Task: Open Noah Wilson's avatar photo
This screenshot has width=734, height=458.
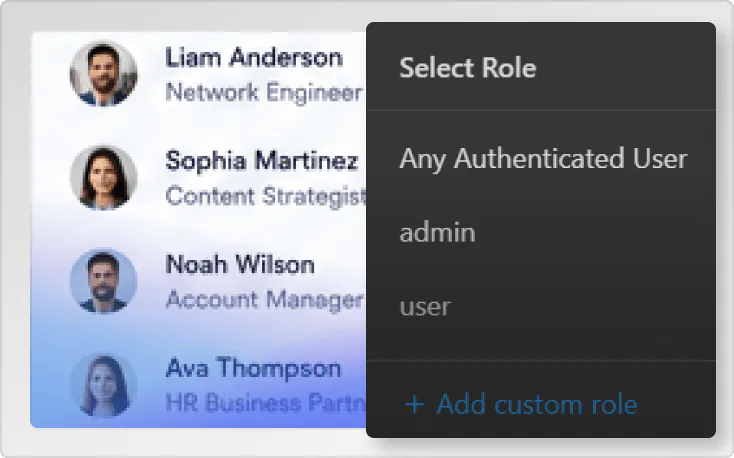Action: pos(103,281)
